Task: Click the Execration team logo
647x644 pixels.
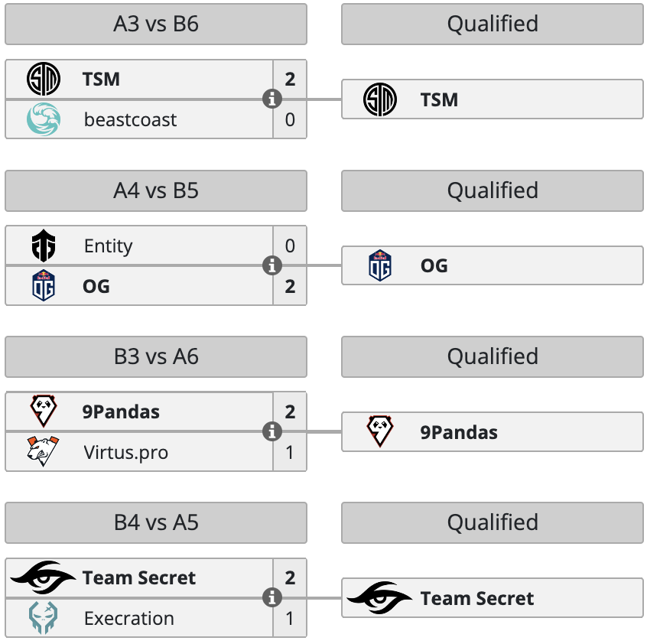Action: click(x=44, y=618)
